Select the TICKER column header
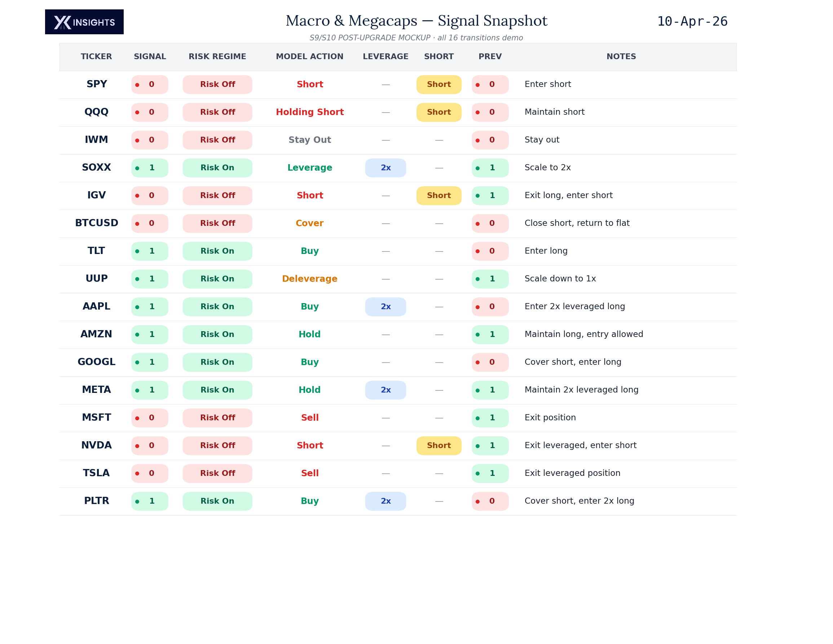The width and height of the screenshot is (833, 644). 96,57
